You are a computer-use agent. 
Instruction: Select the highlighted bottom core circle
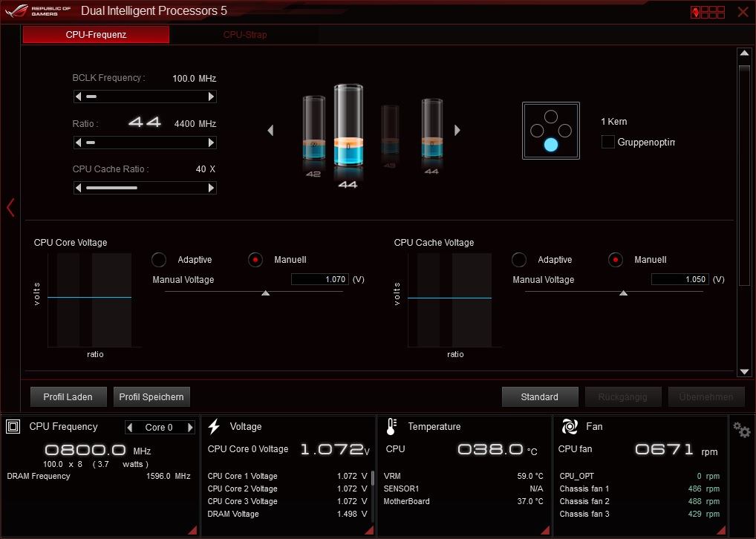[550, 145]
